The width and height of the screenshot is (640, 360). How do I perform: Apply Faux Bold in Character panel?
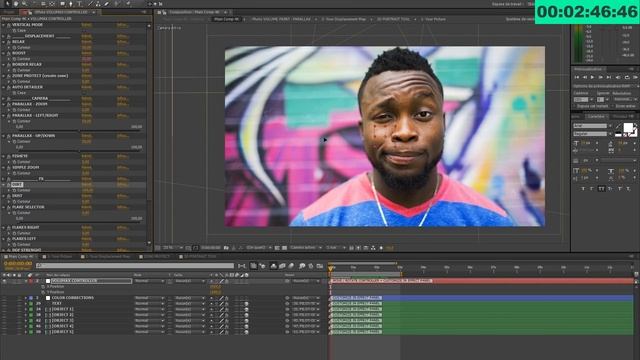[583, 188]
